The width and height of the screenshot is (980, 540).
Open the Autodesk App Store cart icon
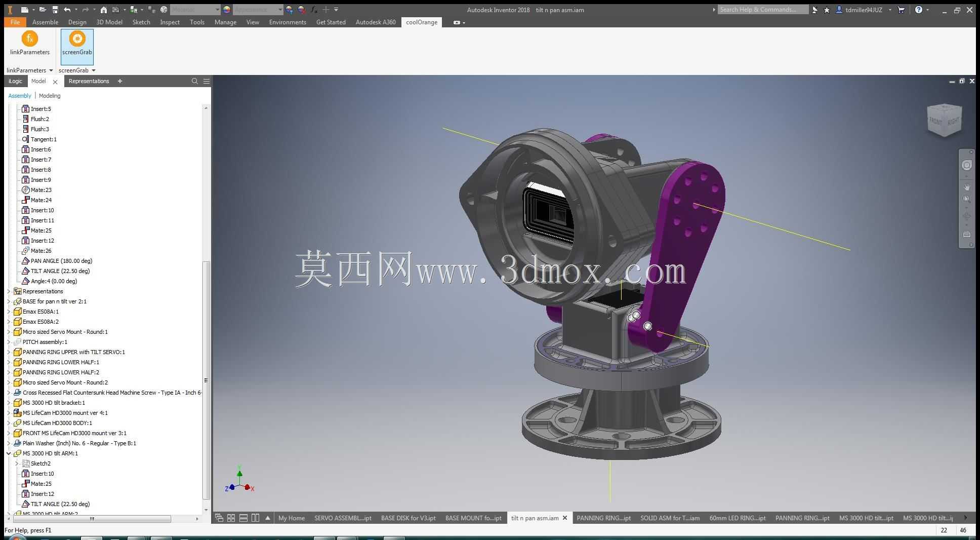tap(901, 10)
